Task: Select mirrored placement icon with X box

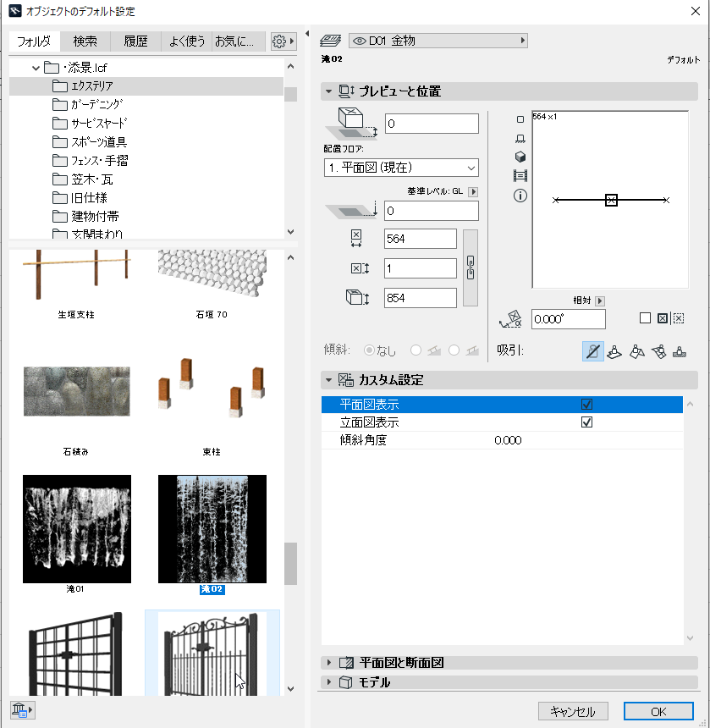Action: click(x=663, y=318)
